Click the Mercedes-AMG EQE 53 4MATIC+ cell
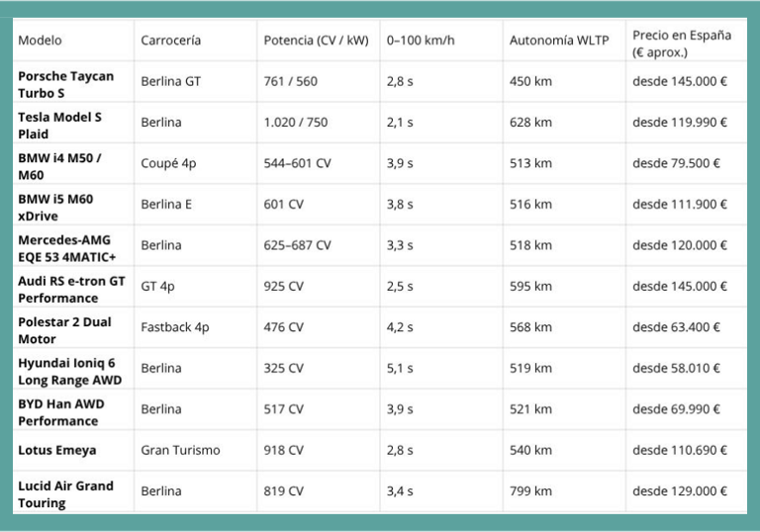760x532 pixels. [x=66, y=248]
